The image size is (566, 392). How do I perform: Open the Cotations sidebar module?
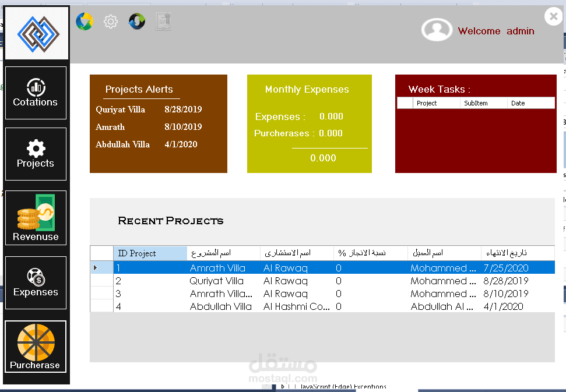pos(36,93)
